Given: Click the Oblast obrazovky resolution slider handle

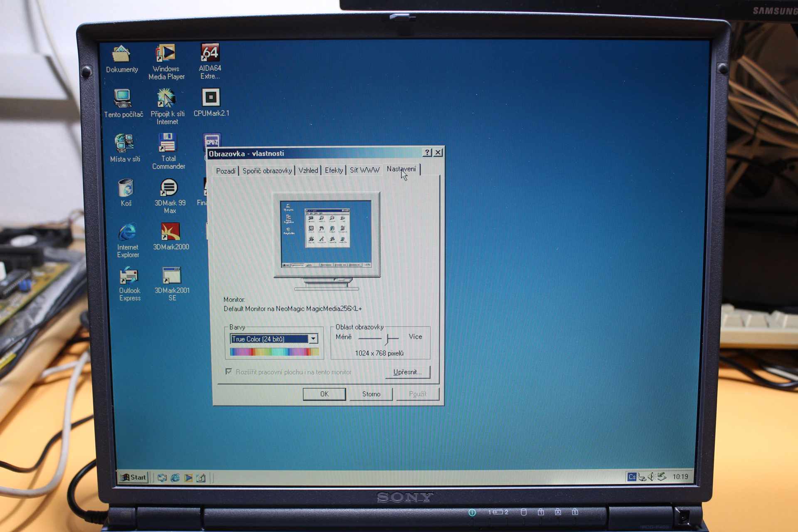Looking at the screenshot, I should (387, 339).
